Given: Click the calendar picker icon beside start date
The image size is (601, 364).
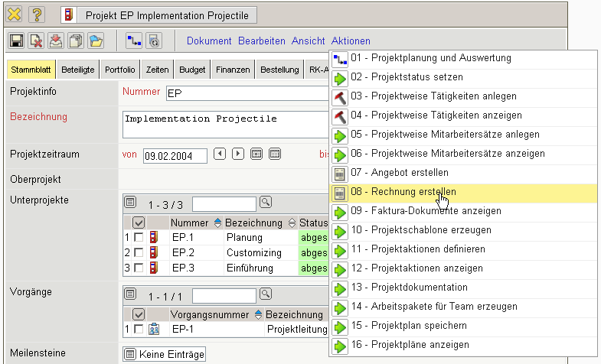Looking at the screenshot, I should (x=256, y=154).
